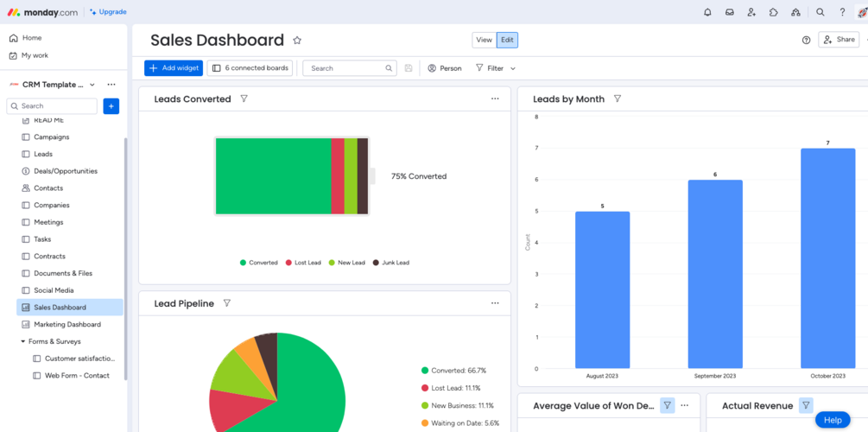
Task: Open workspace three-dot options menu
Action: tap(111, 85)
